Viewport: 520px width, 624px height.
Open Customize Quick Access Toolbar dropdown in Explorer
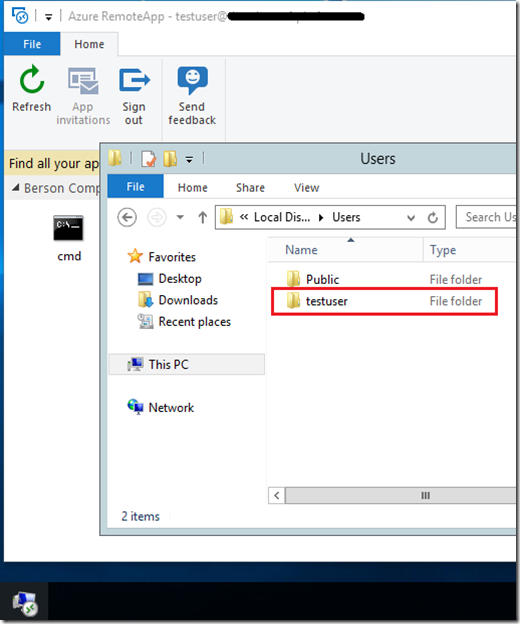point(189,160)
